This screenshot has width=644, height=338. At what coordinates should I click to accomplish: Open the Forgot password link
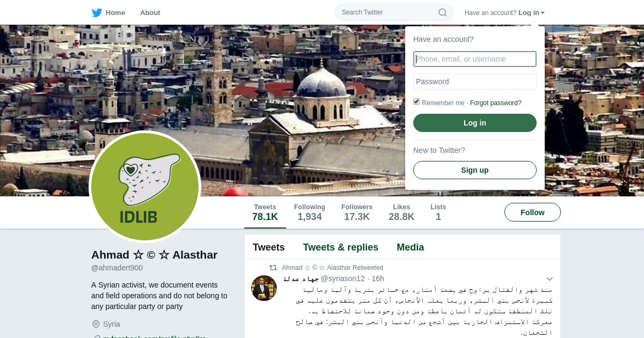pyautogui.click(x=495, y=103)
